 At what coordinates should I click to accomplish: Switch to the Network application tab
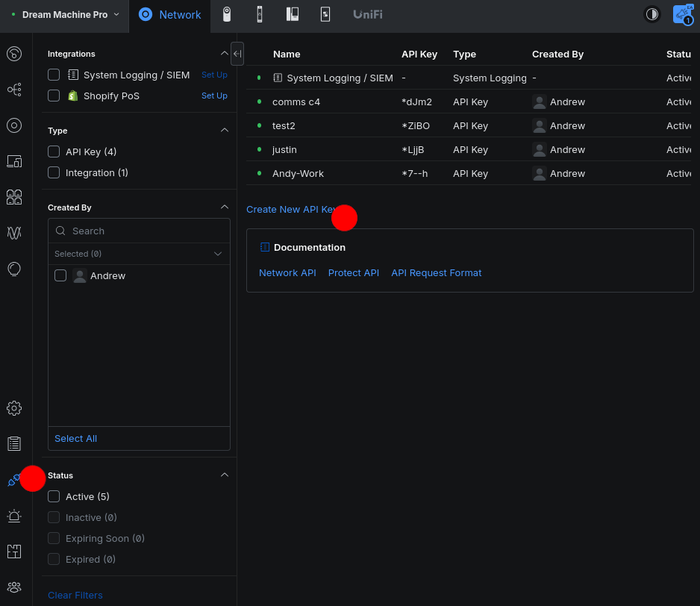(x=170, y=15)
